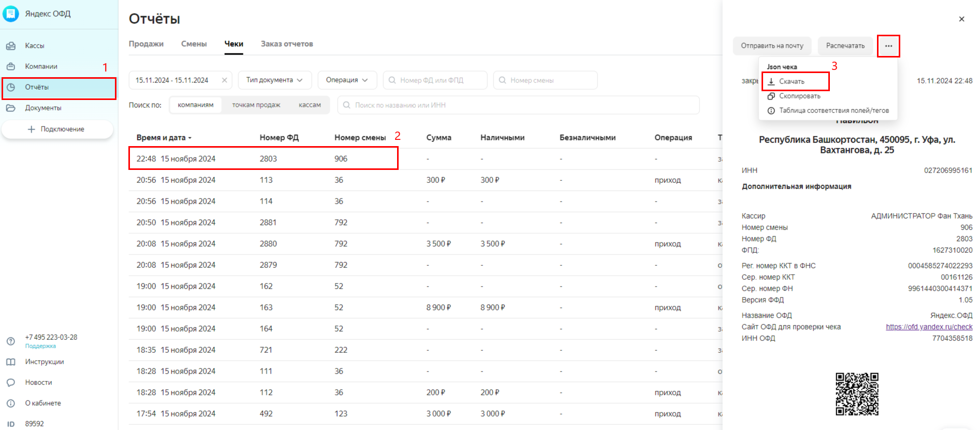The width and height of the screenshot is (980, 430).
Task: Clear the date range with X icon
Action: click(224, 80)
